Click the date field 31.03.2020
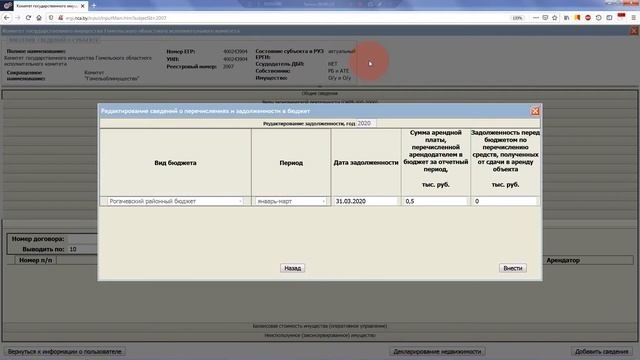This screenshot has width=640, height=360. pos(366,201)
